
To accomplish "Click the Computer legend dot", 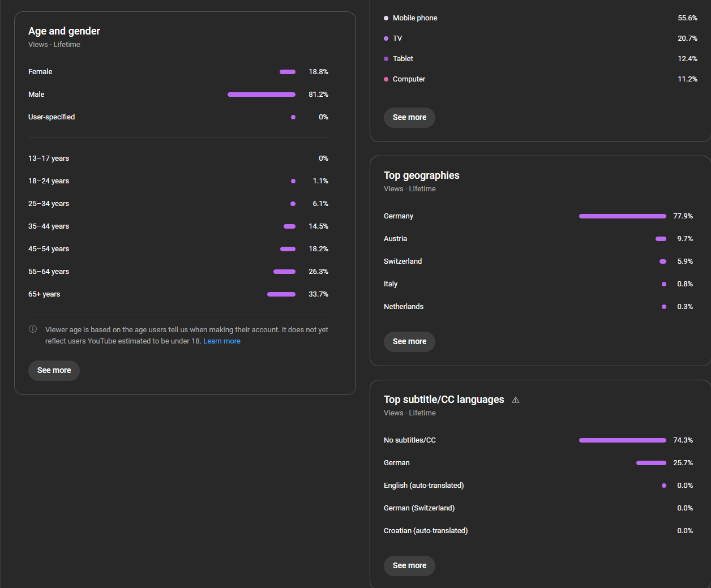I will click(386, 79).
